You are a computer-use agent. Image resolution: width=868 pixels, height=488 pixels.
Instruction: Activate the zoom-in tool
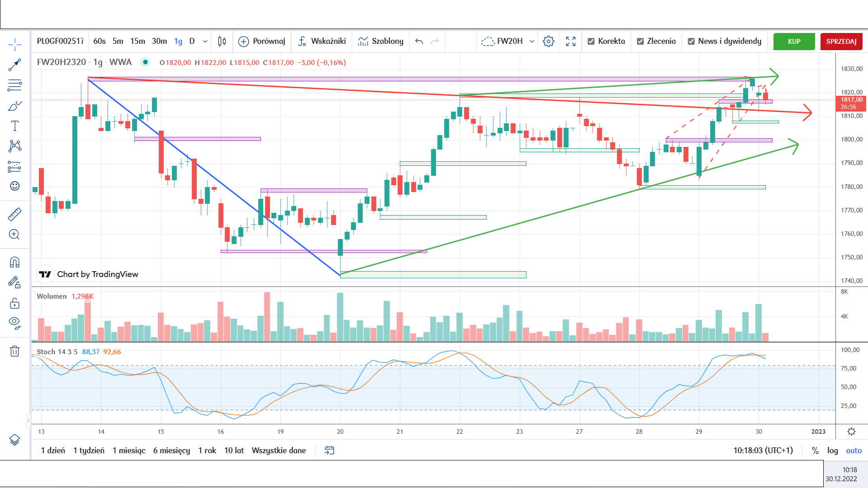click(15, 234)
